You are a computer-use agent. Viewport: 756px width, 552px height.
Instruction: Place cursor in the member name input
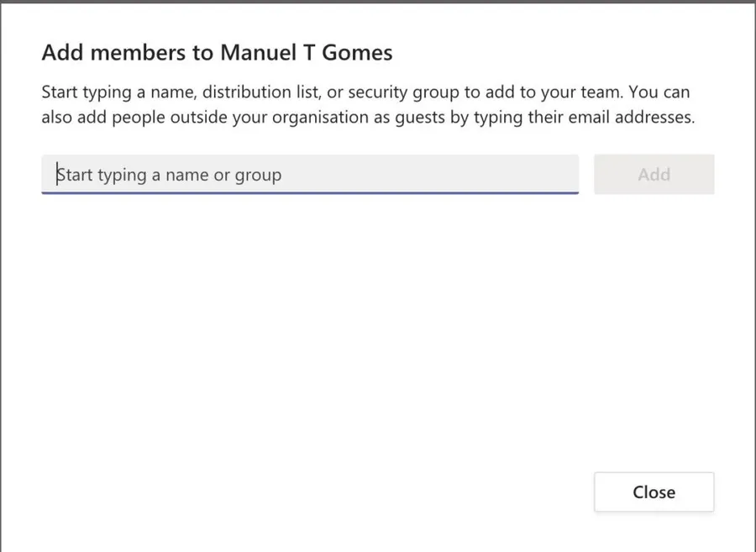pos(309,175)
